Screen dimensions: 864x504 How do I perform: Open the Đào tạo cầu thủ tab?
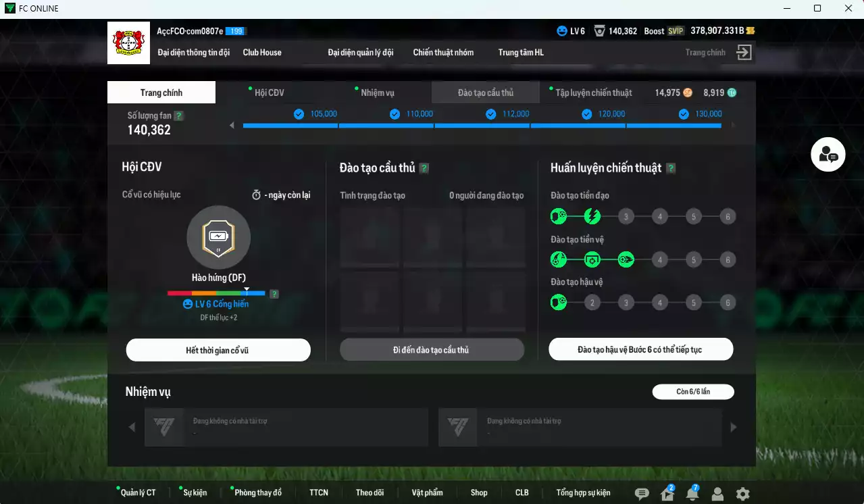pos(486,93)
